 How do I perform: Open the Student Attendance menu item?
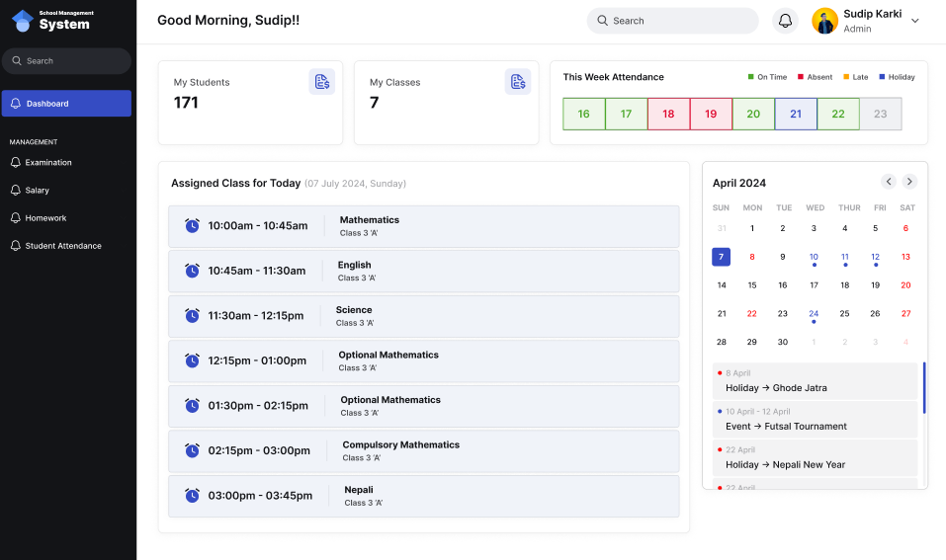tap(63, 246)
